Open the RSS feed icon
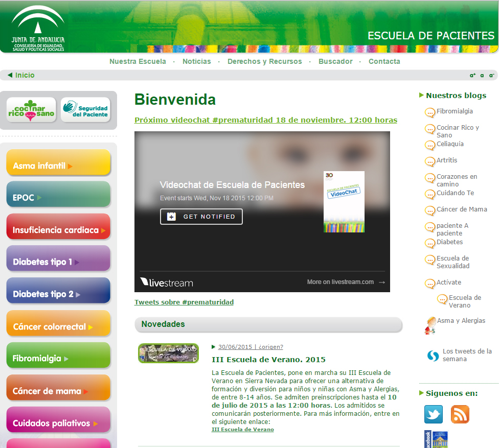The height and width of the screenshot is (448, 499). coord(460,414)
